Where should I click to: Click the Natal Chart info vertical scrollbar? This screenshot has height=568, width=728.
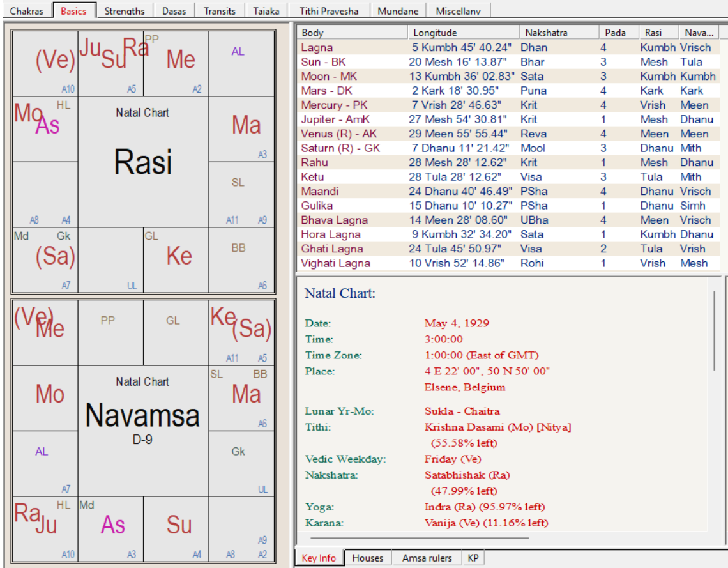click(715, 331)
